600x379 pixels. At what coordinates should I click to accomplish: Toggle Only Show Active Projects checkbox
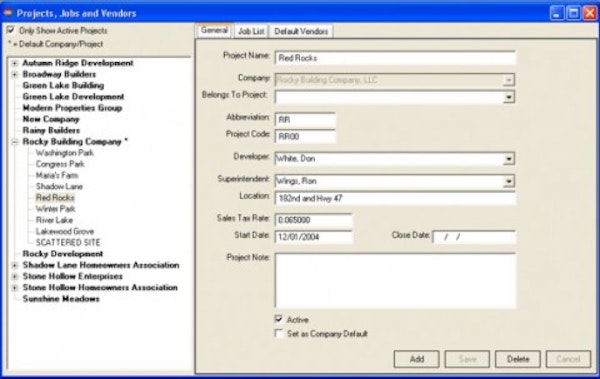point(11,30)
